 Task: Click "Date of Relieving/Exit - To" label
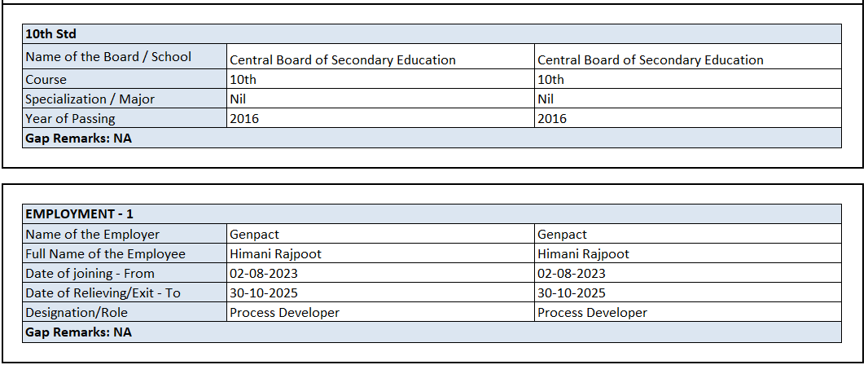[x=103, y=293]
